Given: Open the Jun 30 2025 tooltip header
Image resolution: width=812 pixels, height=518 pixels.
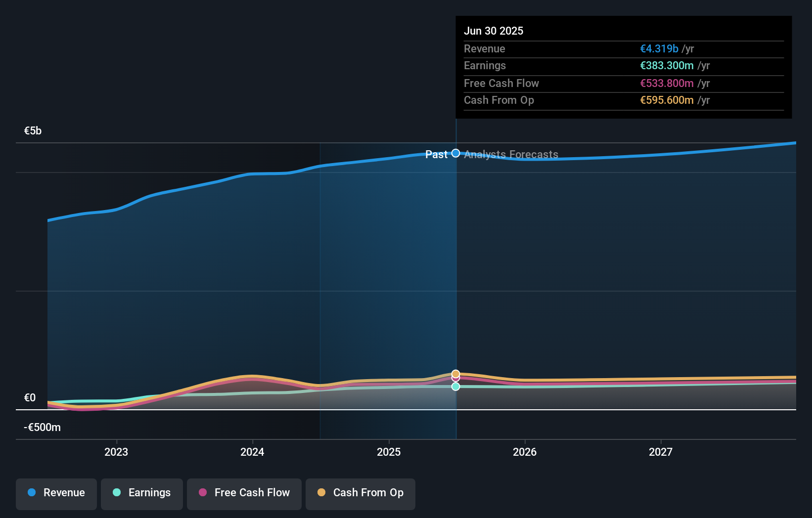Looking at the screenshot, I should pos(493,31).
